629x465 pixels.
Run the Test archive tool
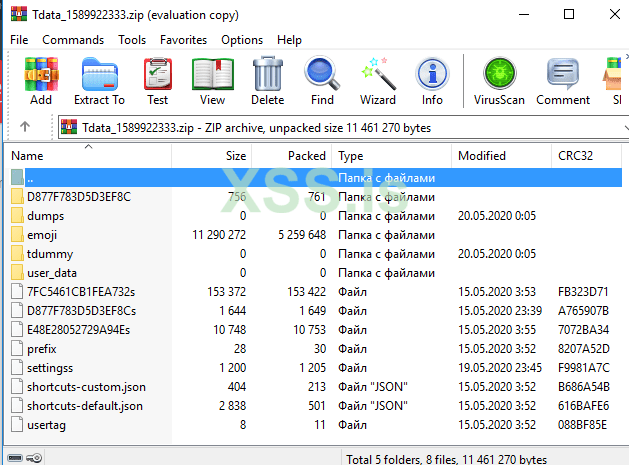(158, 74)
